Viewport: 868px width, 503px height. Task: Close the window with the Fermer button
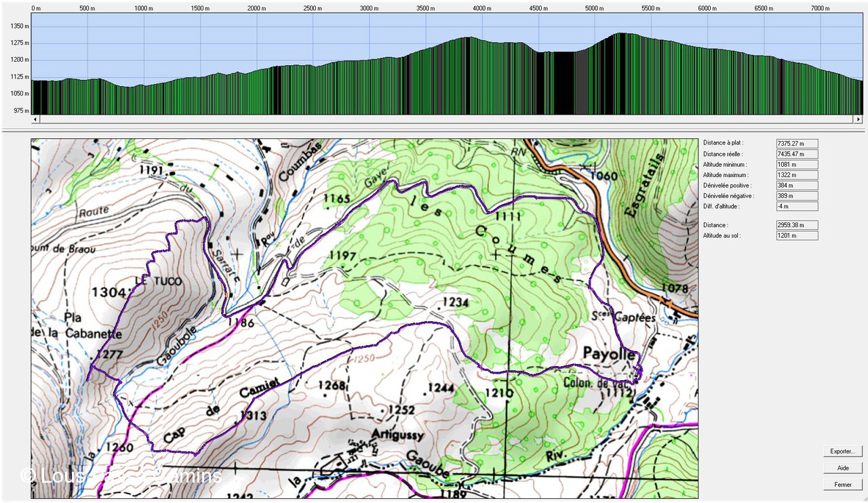(843, 485)
